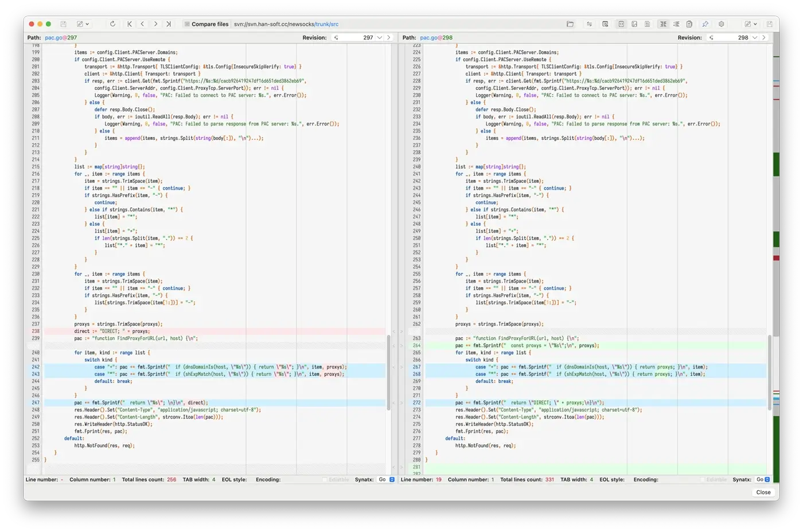
Task: Click the svn://svn.han-soft.cc address field
Action: (287, 24)
